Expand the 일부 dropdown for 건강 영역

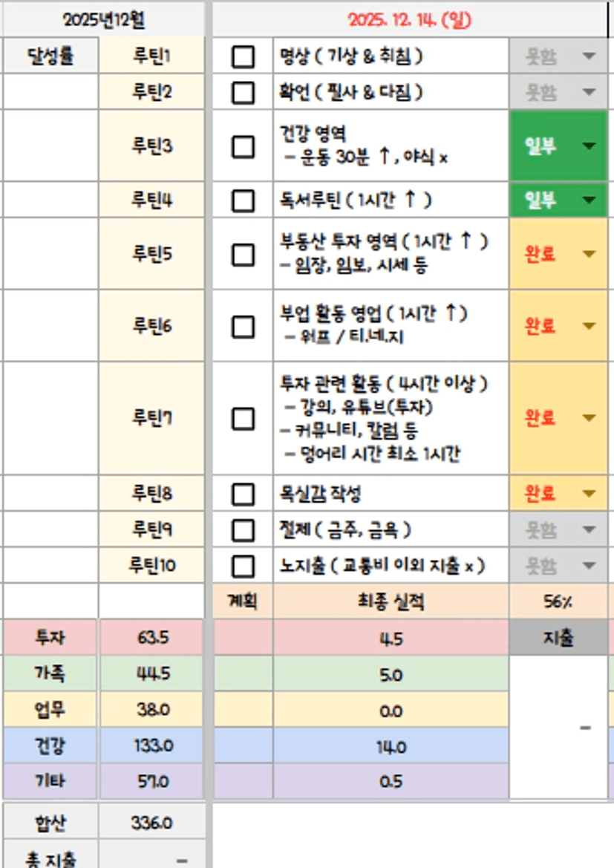(589, 146)
